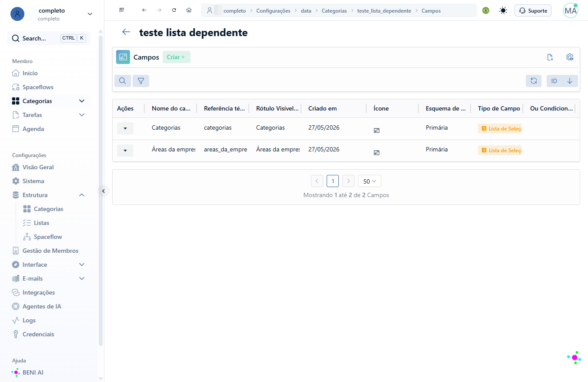Click the Categorias breadcrumb link

[334, 10]
